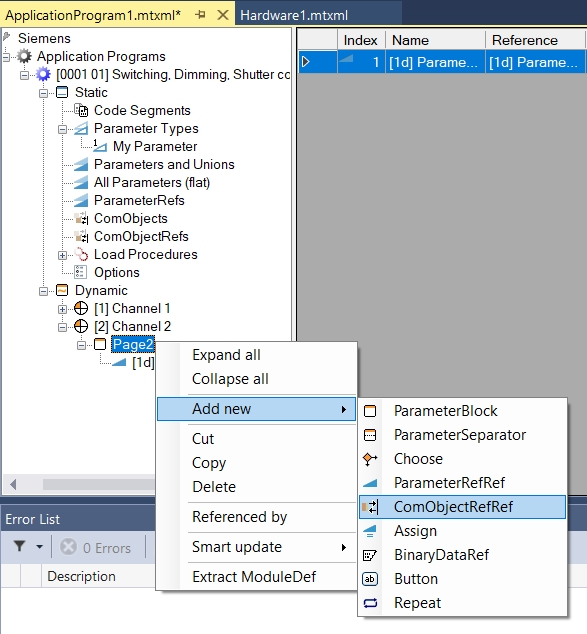This screenshot has width=587, height=634.
Task: Open the filter dropdown arrow in Error List
Action: pos(39,547)
